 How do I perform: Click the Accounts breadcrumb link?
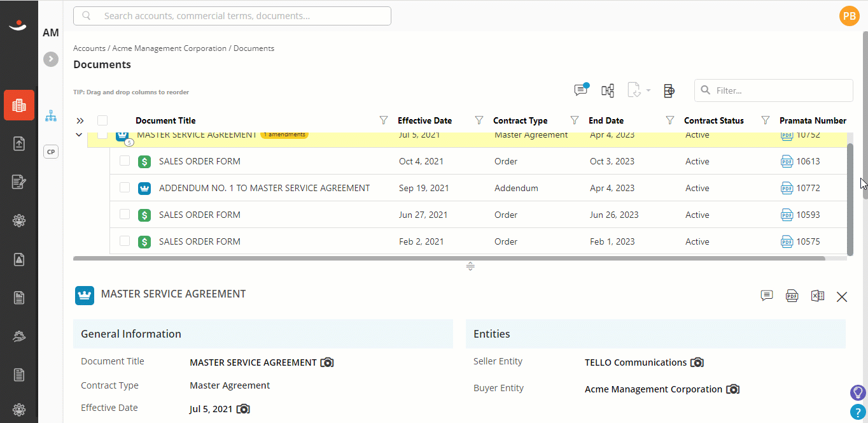click(x=89, y=48)
